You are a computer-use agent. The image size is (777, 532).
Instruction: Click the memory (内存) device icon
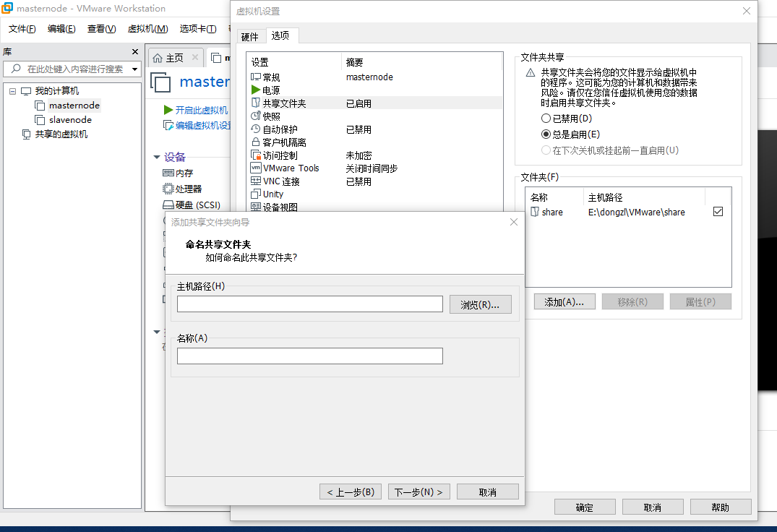point(168,173)
